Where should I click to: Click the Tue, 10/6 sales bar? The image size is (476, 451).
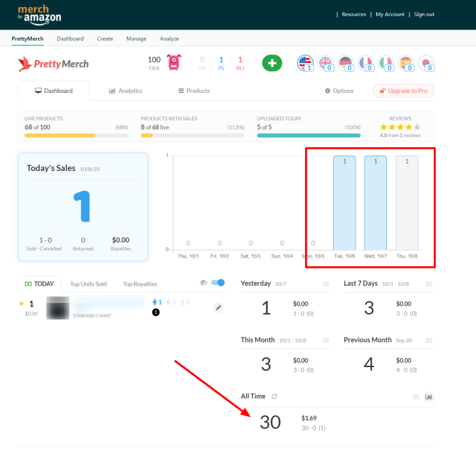(345, 202)
